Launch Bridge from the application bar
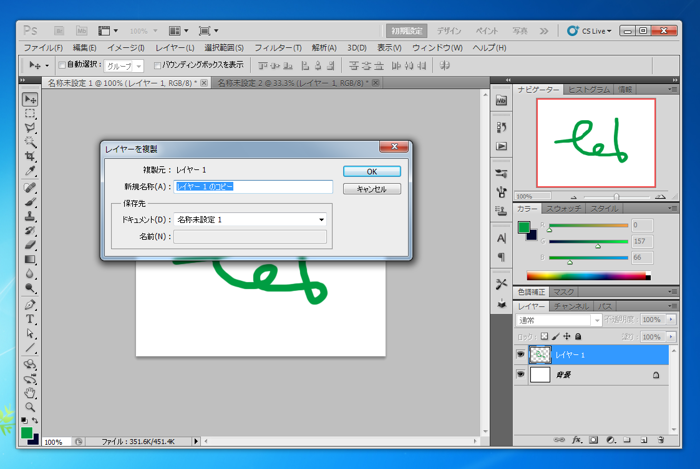 point(59,31)
